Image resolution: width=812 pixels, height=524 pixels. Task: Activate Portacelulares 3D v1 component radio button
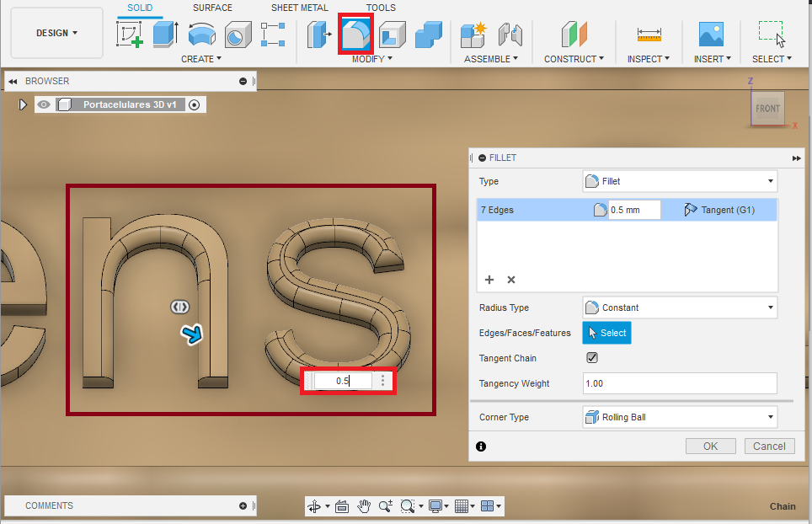(195, 104)
